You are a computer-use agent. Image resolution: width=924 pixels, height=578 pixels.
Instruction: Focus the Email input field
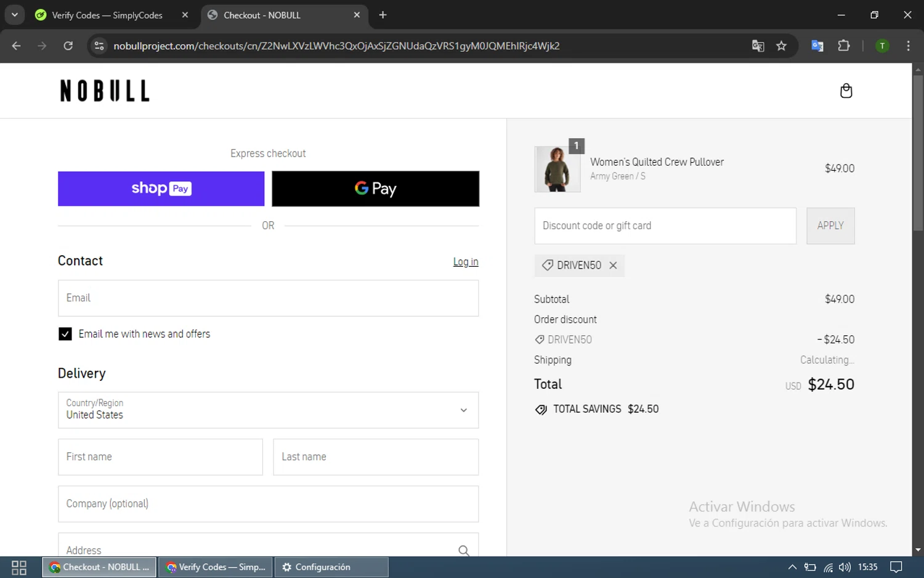click(x=268, y=298)
